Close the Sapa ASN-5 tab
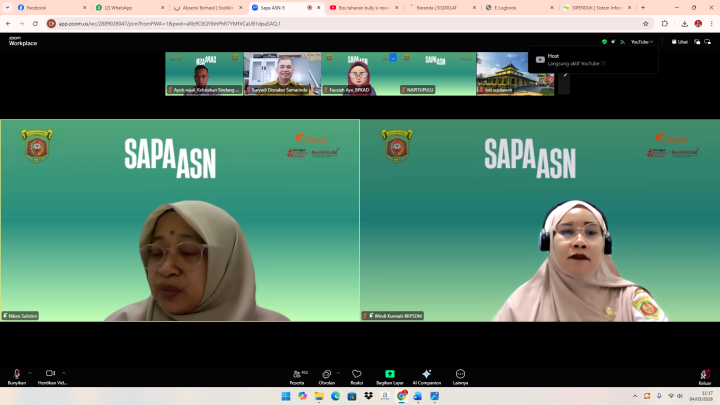Image resolution: width=720 pixels, height=405 pixels. 319,8
